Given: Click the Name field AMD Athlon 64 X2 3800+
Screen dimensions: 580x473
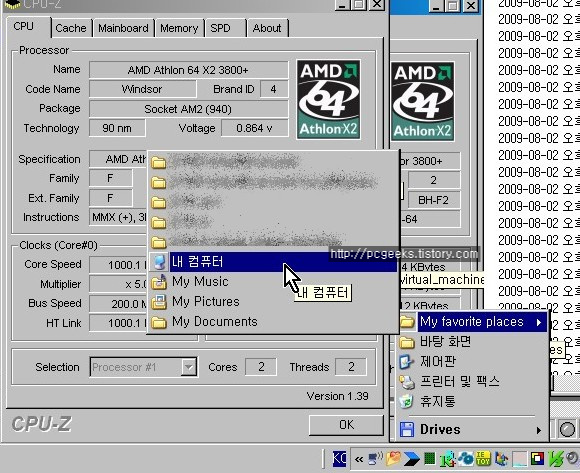Looking at the screenshot, I should coord(188,70).
